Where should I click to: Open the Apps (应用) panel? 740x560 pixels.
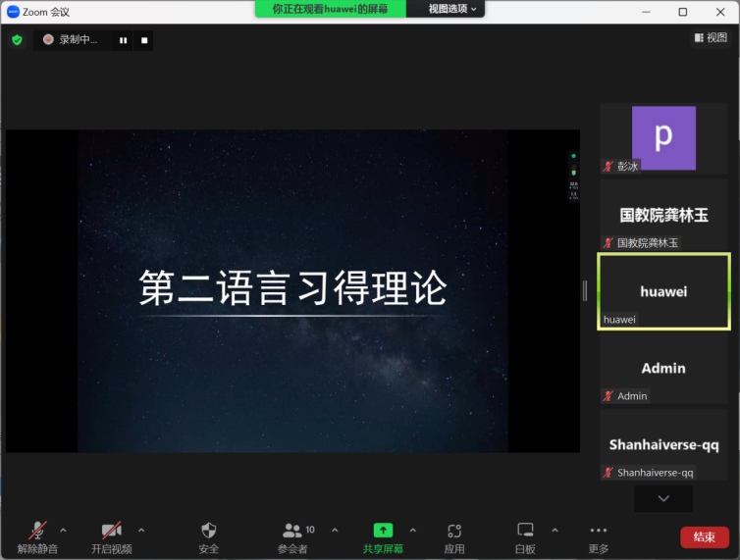453,536
